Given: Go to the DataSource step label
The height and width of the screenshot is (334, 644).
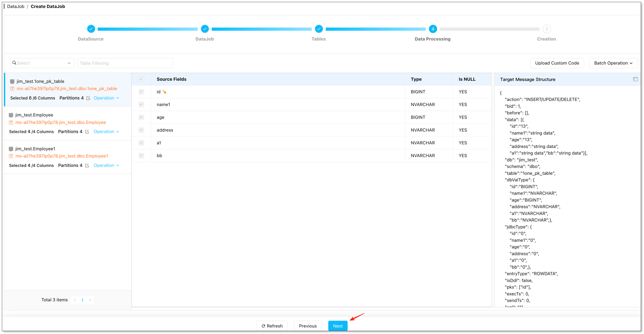Looking at the screenshot, I should [x=91, y=39].
